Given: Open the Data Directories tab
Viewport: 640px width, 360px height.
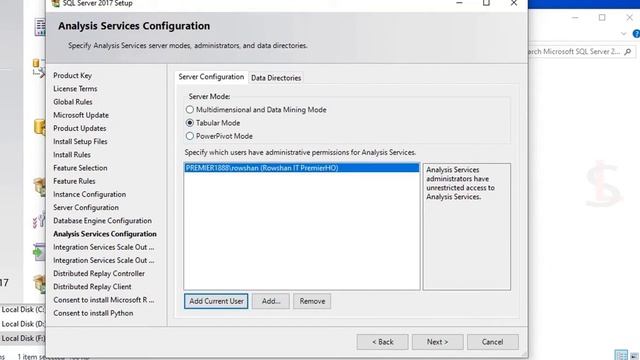Looking at the screenshot, I should pos(276,78).
